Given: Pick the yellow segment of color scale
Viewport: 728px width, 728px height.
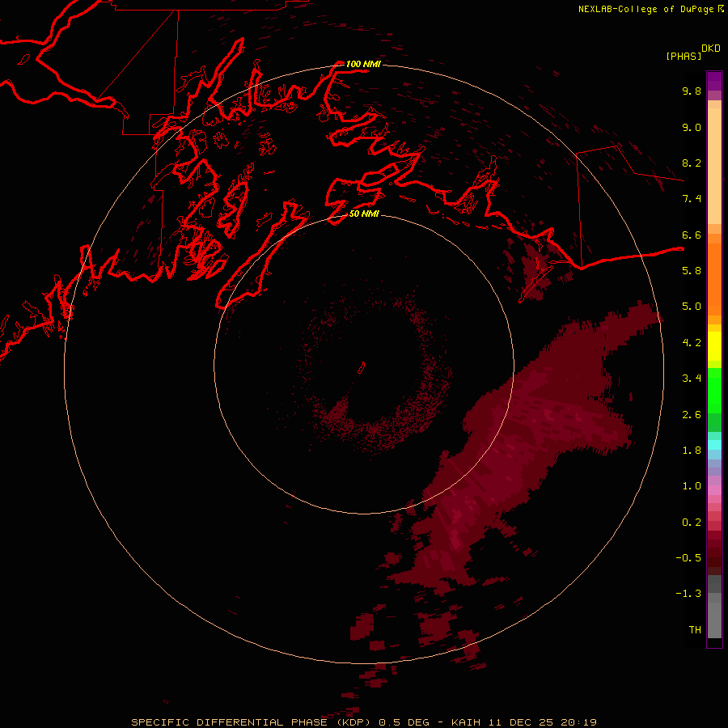Looking at the screenshot, I should coord(714,346).
